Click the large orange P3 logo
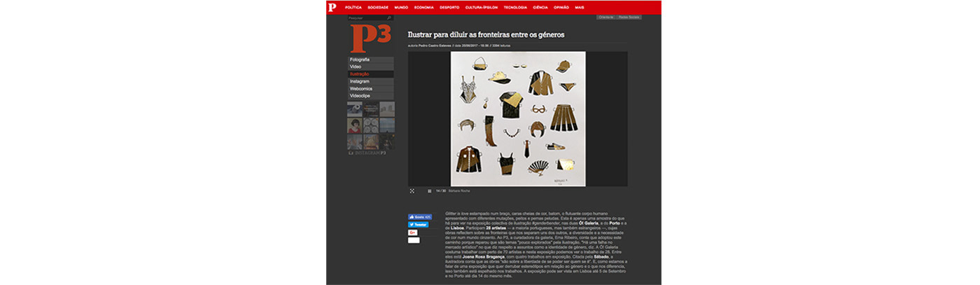The width and height of the screenshot is (980, 285). [x=370, y=39]
